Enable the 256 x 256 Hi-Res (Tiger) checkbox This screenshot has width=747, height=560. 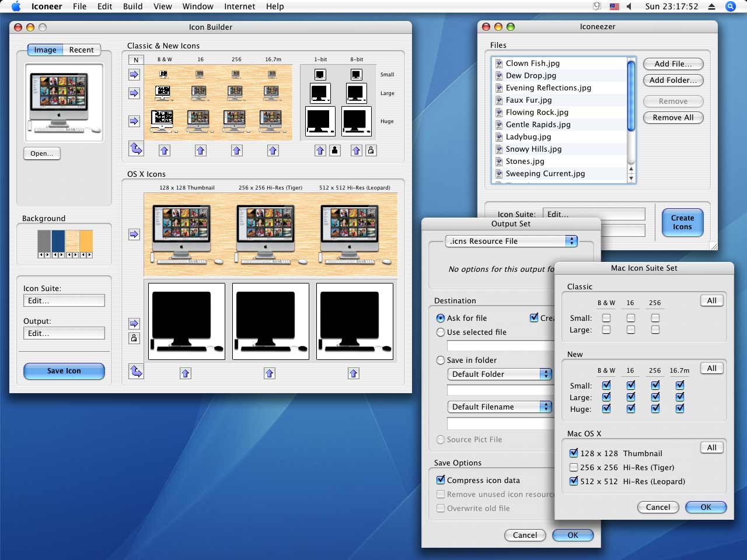pyautogui.click(x=574, y=467)
